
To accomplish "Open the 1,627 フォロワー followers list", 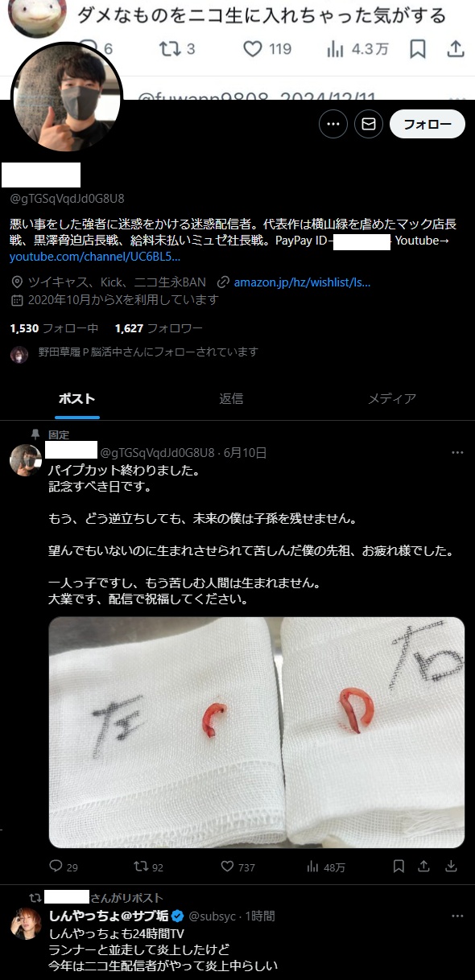I will coord(159,328).
